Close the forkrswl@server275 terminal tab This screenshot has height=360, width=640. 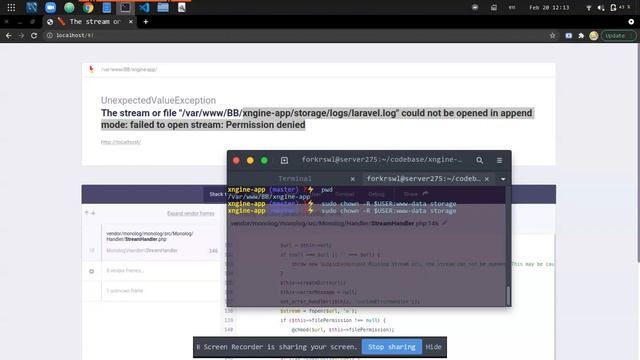pos(487,179)
